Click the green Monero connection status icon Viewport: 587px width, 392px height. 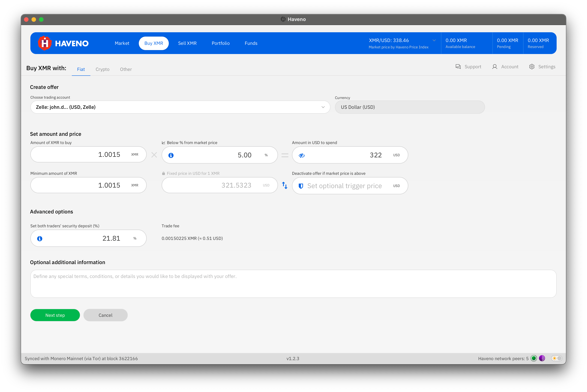pos(534,358)
